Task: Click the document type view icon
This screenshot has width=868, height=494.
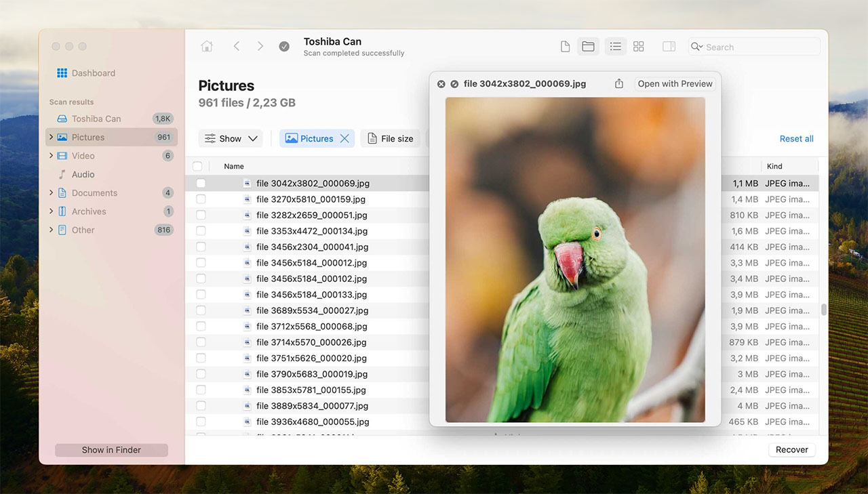Action: coord(565,46)
